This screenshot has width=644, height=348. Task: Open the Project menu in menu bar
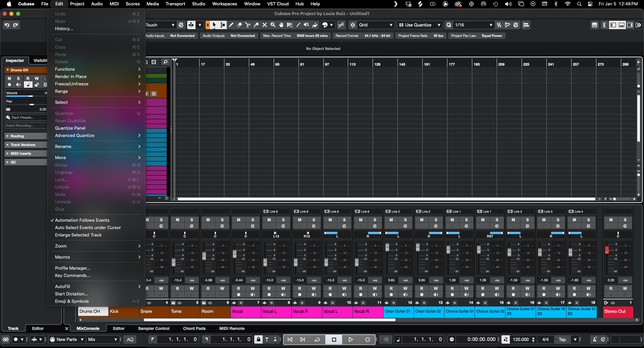click(77, 4)
